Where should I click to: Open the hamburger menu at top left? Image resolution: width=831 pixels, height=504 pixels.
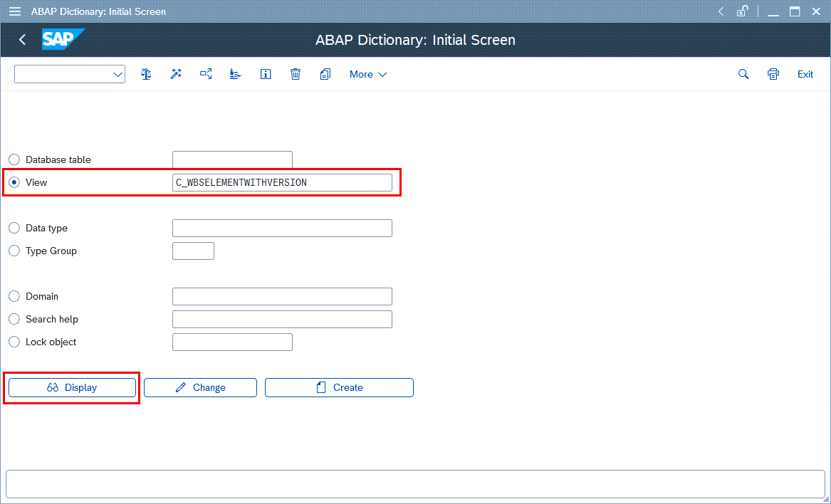click(14, 11)
